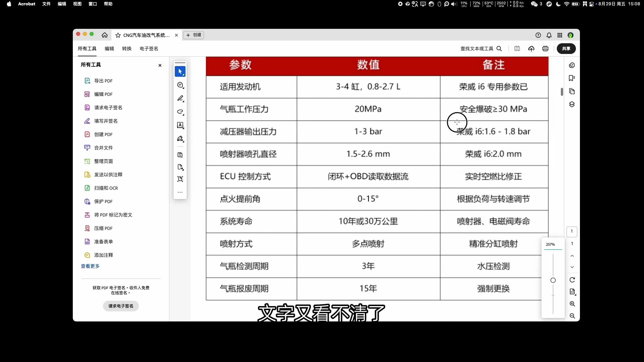Open the 视图 menu in menu bar
Viewport: 644px width, 362px height.
tap(77, 4)
